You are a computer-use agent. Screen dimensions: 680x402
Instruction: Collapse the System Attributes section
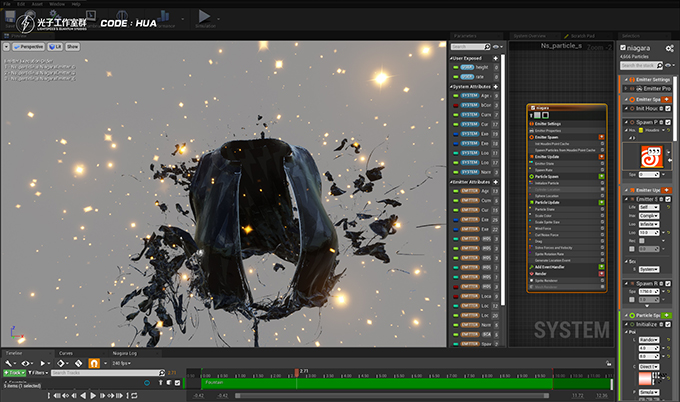coord(451,87)
